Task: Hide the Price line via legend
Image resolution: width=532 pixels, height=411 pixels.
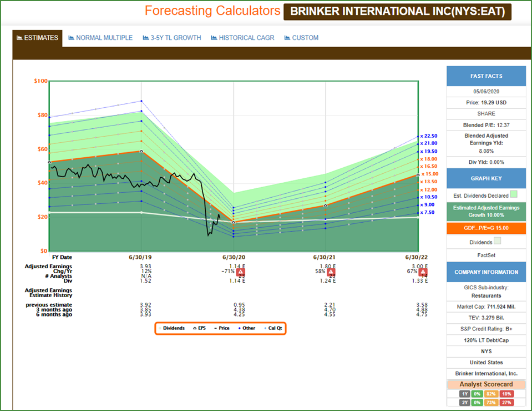Action: tap(221, 328)
